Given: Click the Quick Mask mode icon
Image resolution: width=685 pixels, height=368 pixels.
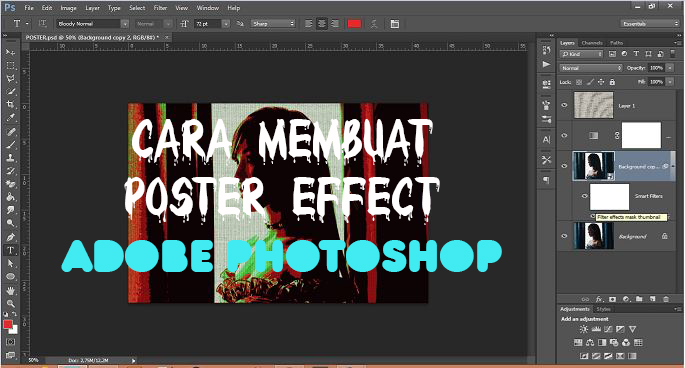Looking at the screenshot, I should point(10,342).
